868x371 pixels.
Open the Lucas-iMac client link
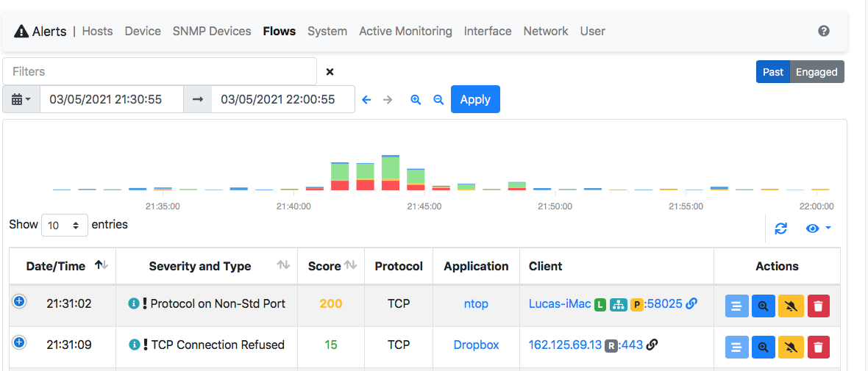pos(560,303)
